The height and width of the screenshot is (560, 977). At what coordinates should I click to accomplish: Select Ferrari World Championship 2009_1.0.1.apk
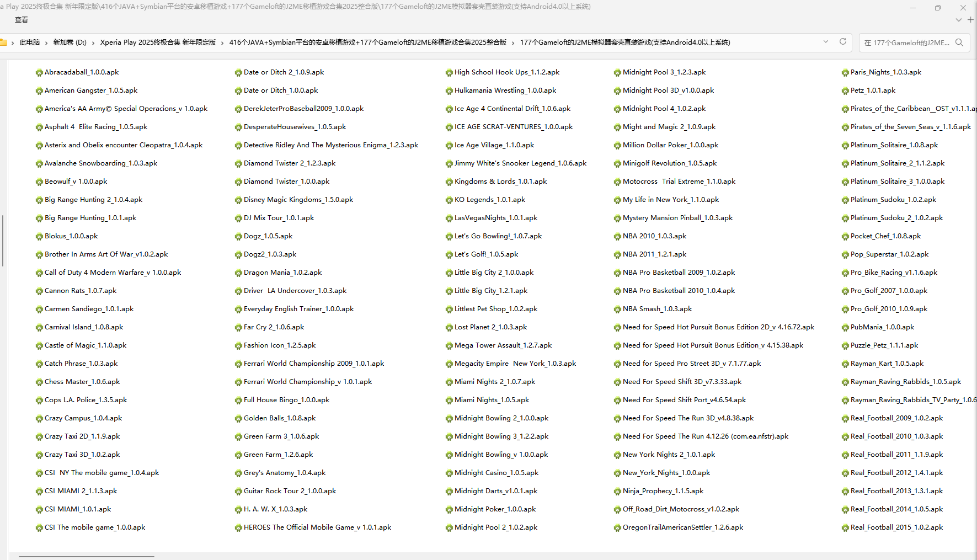[314, 364]
